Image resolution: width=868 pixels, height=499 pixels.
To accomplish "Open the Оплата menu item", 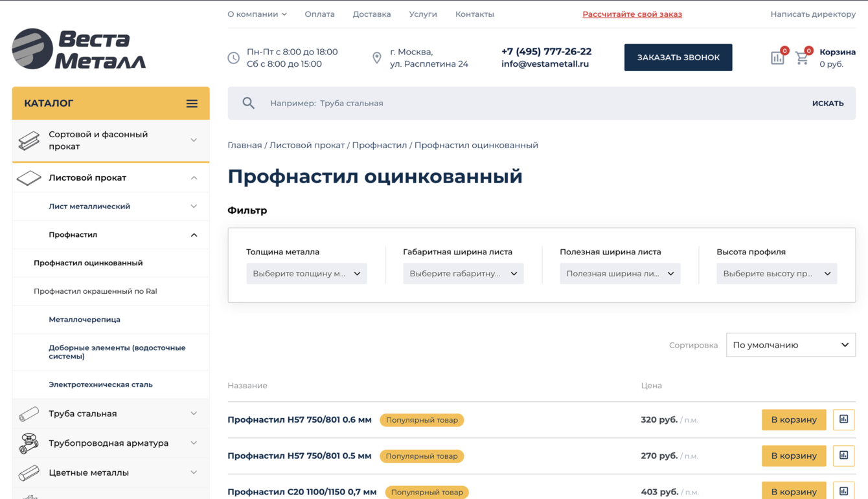I will tap(319, 14).
